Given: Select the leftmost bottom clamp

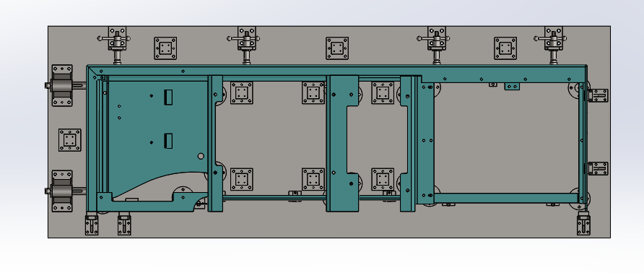Looking at the screenshot, I should pos(92,224).
